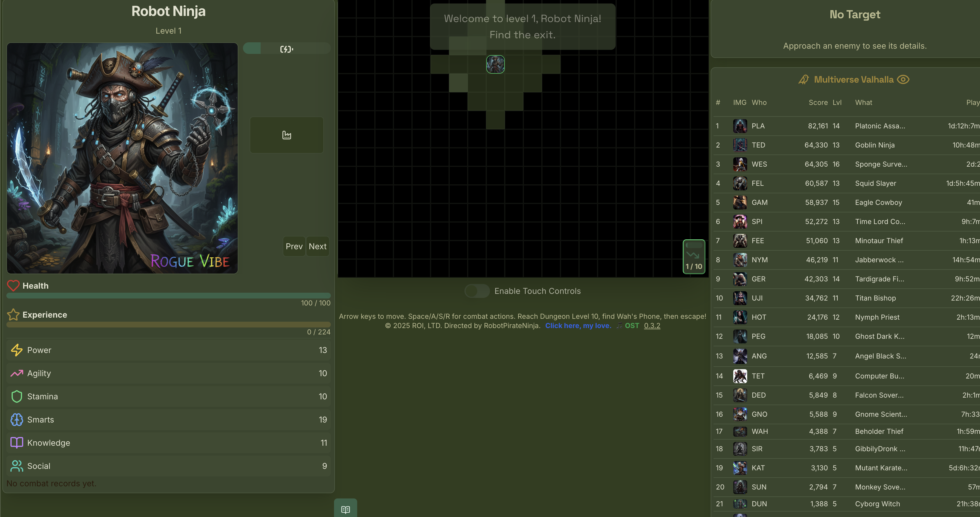Click the Experience progress bar
980x517 pixels.
tap(168, 324)
